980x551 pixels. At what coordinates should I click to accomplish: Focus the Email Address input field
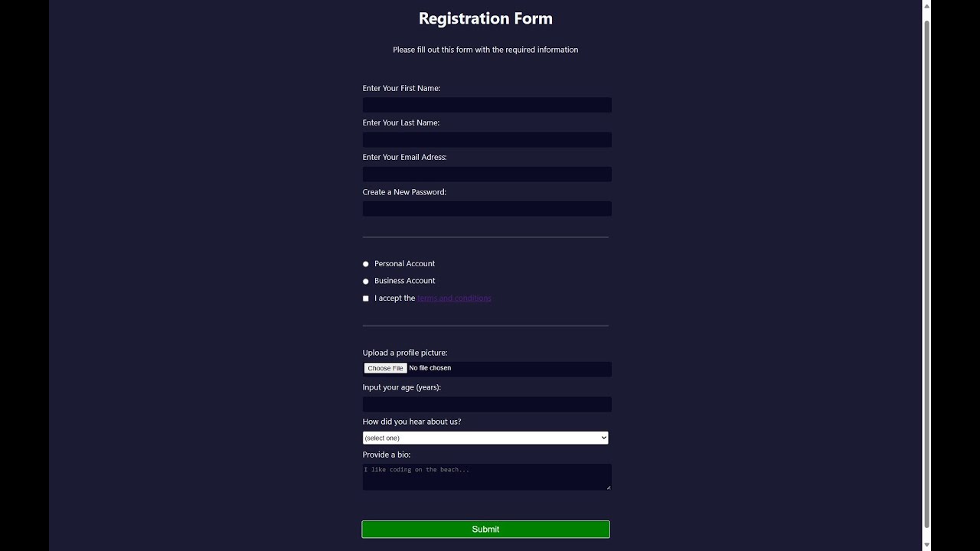tap(486, 174)
